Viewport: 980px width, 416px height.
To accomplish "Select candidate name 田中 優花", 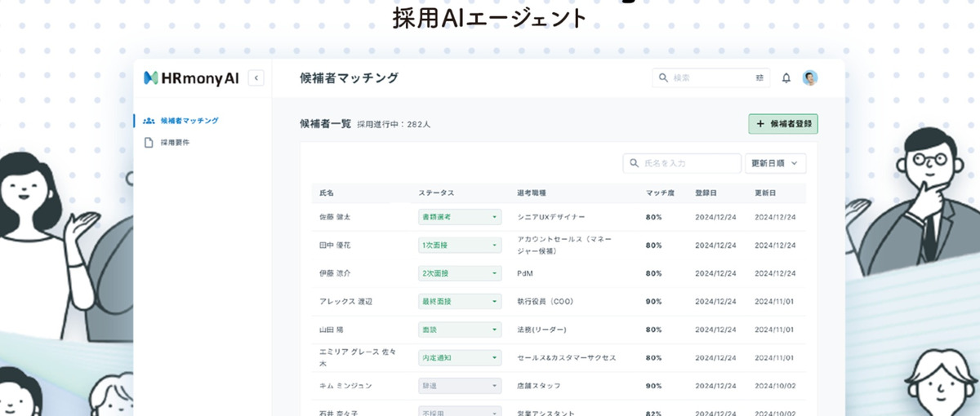I will click(336, 245).
